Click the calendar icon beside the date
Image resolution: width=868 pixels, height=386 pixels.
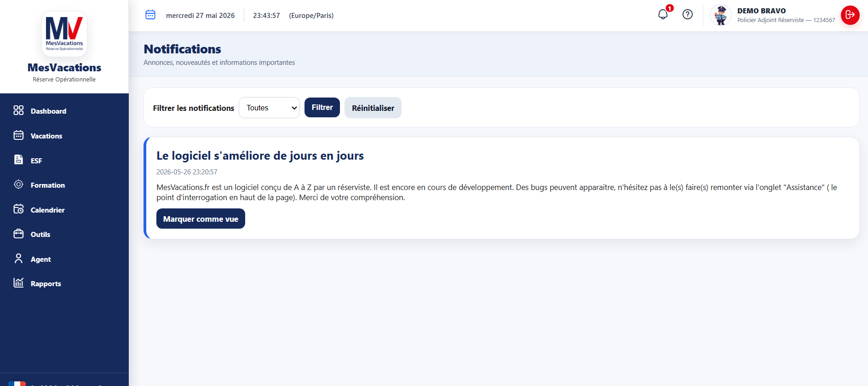150,15
